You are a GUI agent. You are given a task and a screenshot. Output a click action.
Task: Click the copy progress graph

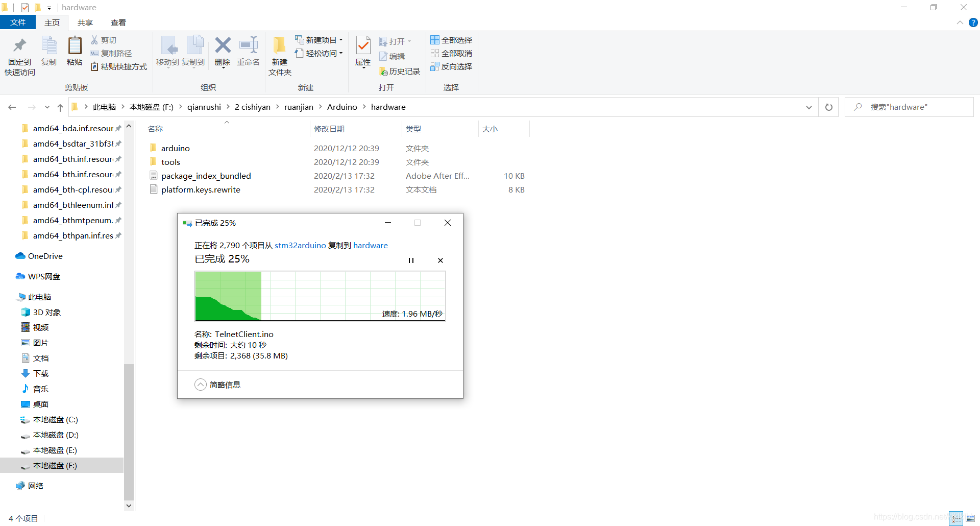coord(320,296)
